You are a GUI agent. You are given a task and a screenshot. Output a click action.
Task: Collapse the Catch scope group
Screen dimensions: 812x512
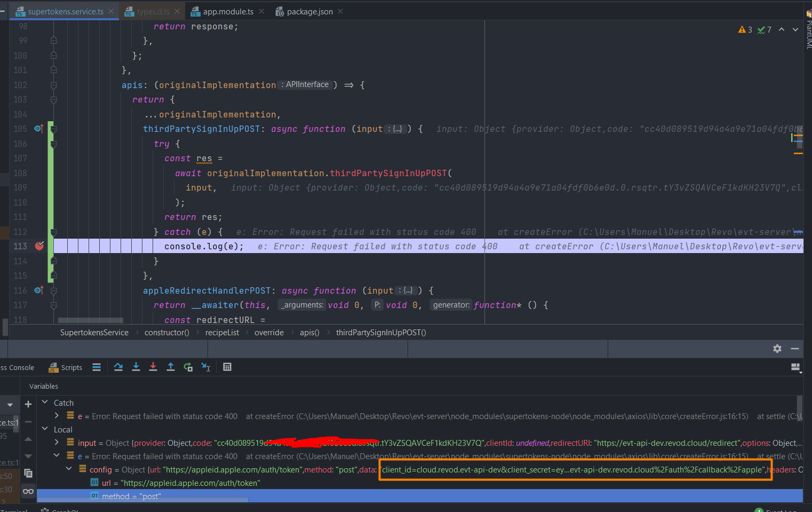click(45, 402)
